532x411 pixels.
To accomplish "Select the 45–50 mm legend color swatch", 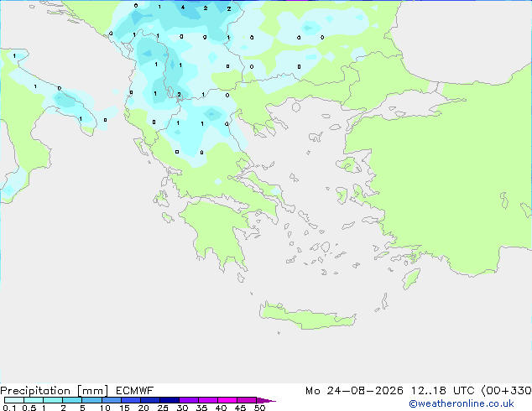I will click(247, 400).
